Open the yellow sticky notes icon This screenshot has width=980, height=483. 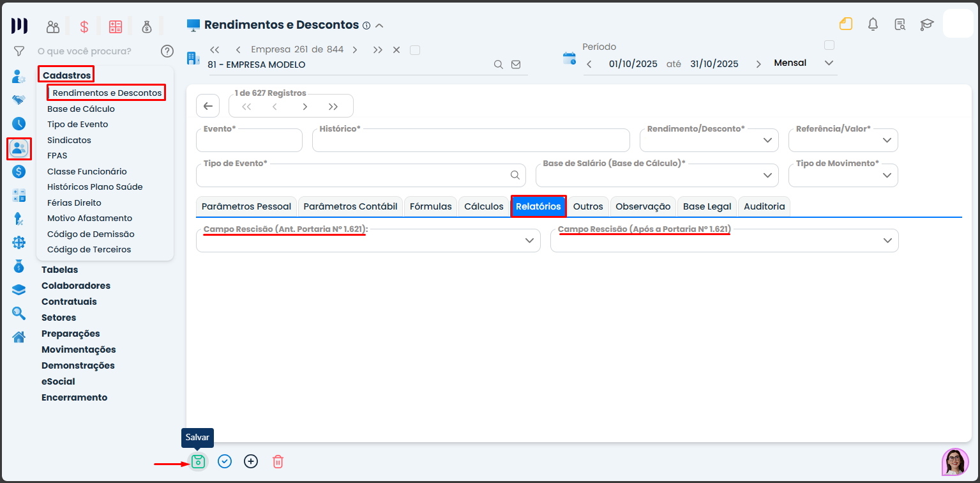click(846, 25)
